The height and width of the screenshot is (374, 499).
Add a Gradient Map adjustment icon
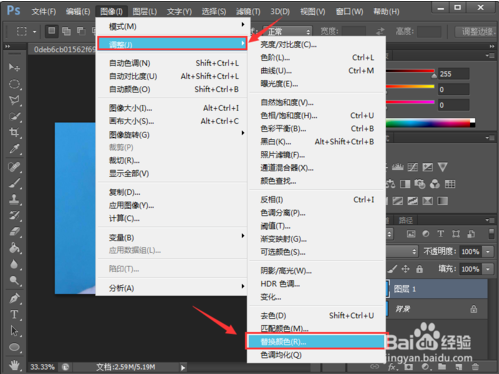pos(442,201)
